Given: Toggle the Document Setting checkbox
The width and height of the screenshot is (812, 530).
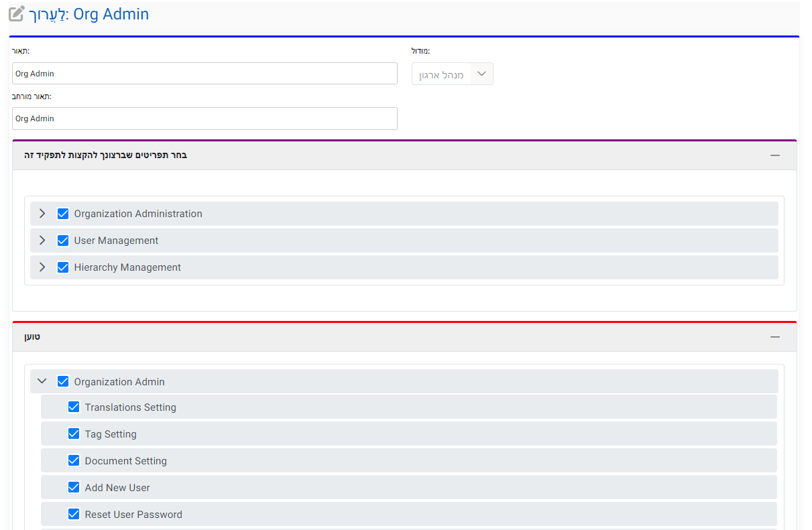Looking at the screenshot, I should (74, 461).
